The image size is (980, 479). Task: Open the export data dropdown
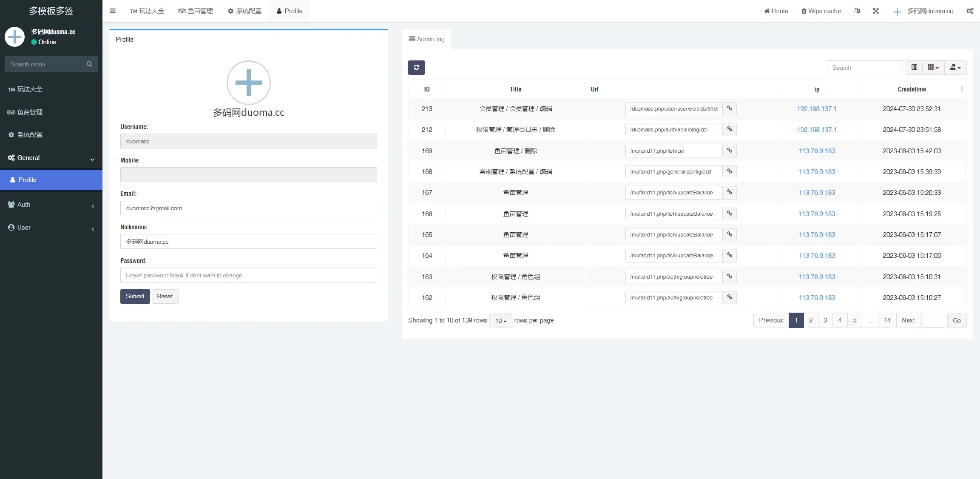pos(955,67)
